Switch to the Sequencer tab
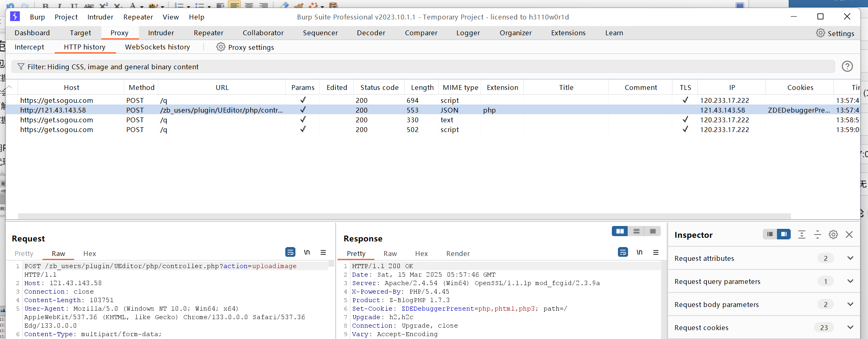 320,33
